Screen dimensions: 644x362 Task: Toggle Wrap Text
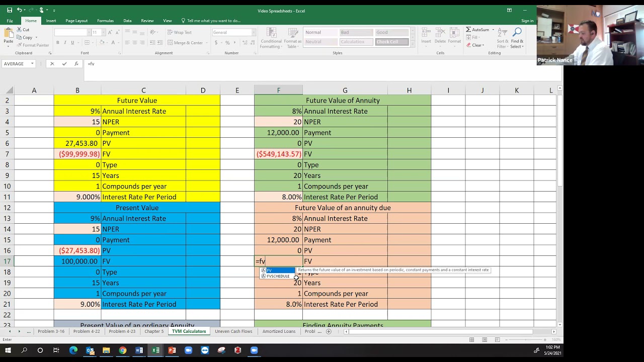point(180,32)
